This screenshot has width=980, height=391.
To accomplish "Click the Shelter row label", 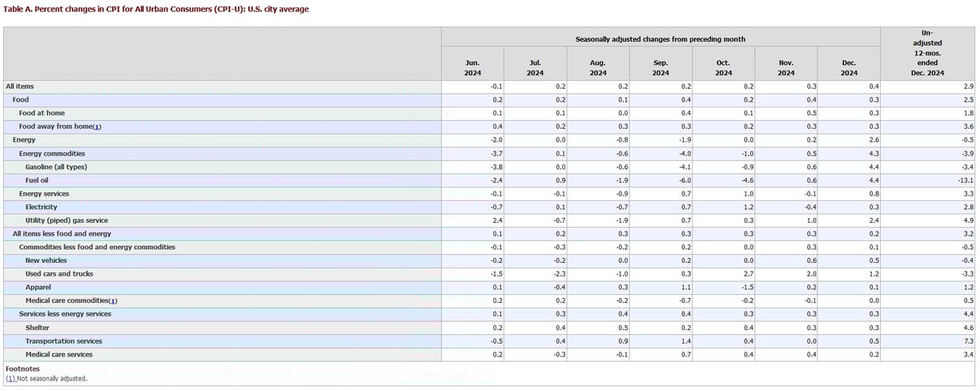I will coord(37,328).
